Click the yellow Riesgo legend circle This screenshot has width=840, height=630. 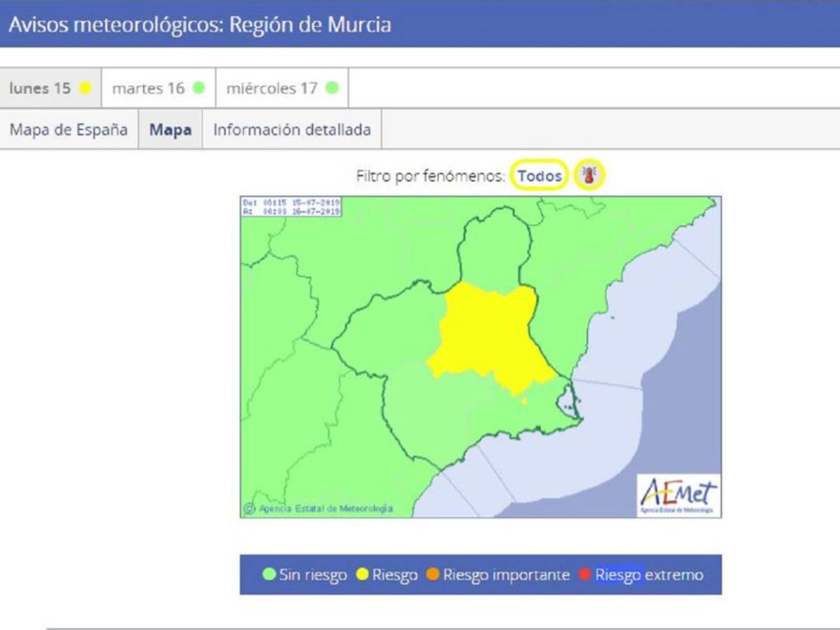(363, 575)
